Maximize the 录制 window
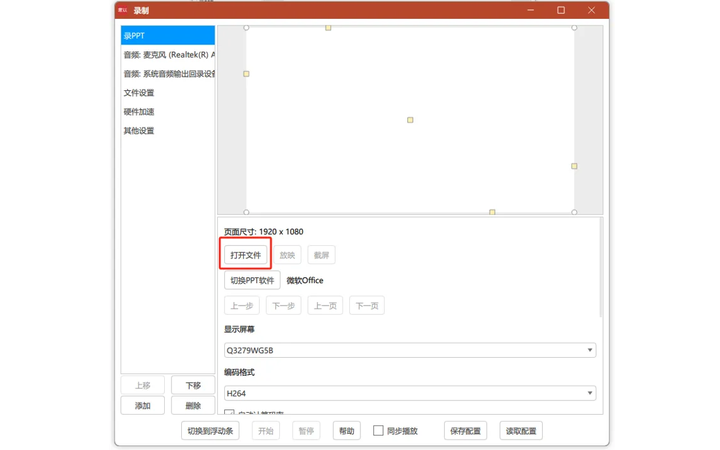This screenshot has width=720, height=450. pyautogui.click(x=561, y=10)
